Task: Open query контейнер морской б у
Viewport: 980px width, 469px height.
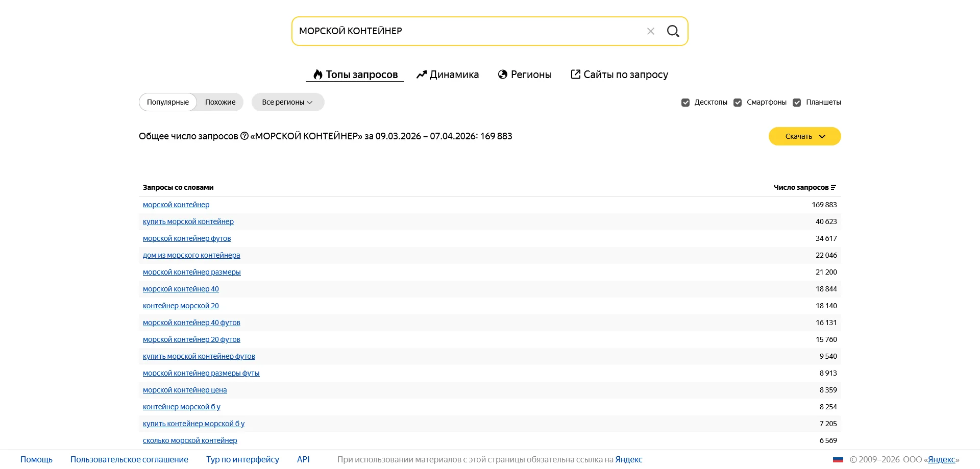Action: coord(182,407)
